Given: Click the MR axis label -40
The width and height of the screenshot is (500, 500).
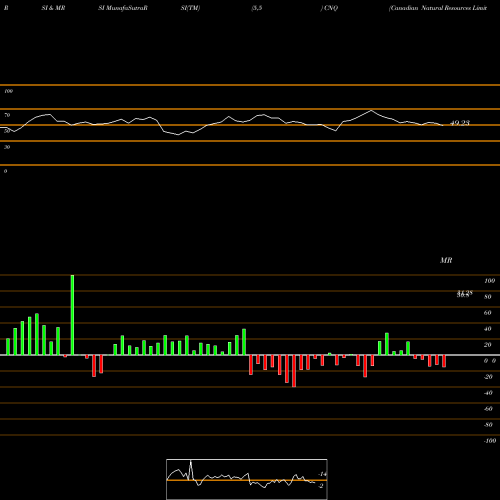Looking at the screenshot, I should pyautogui.click(x=488, y=393).
